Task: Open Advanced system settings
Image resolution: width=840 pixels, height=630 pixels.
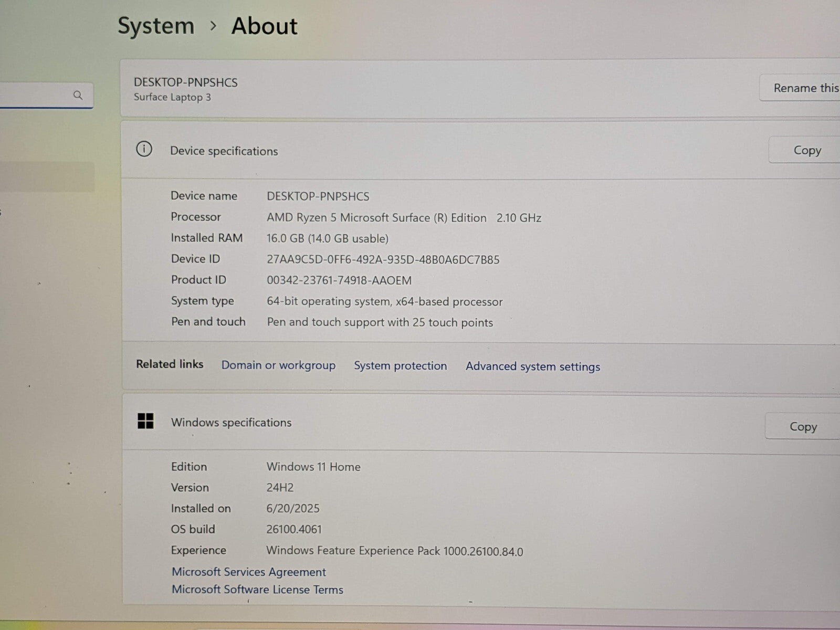Action: coord(532,366)
